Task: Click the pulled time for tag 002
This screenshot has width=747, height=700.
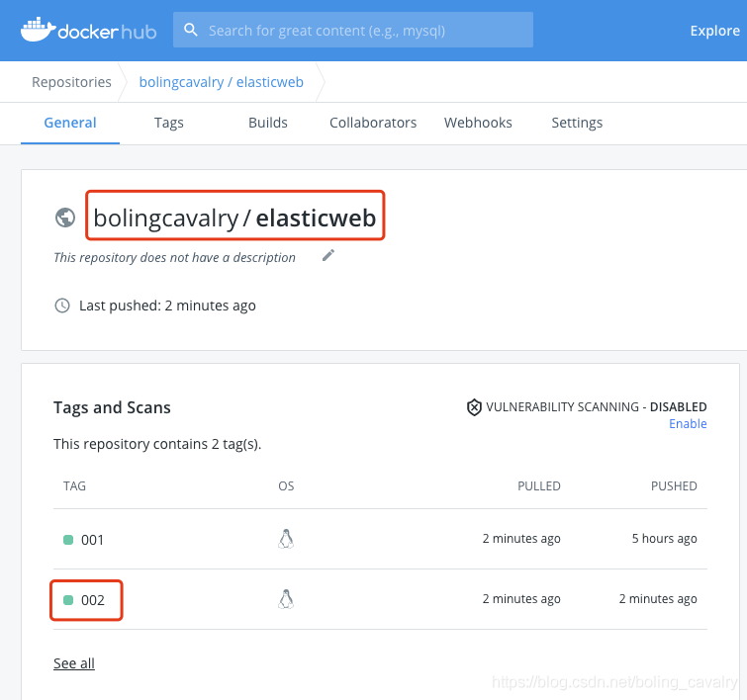Action: (521, 599)
